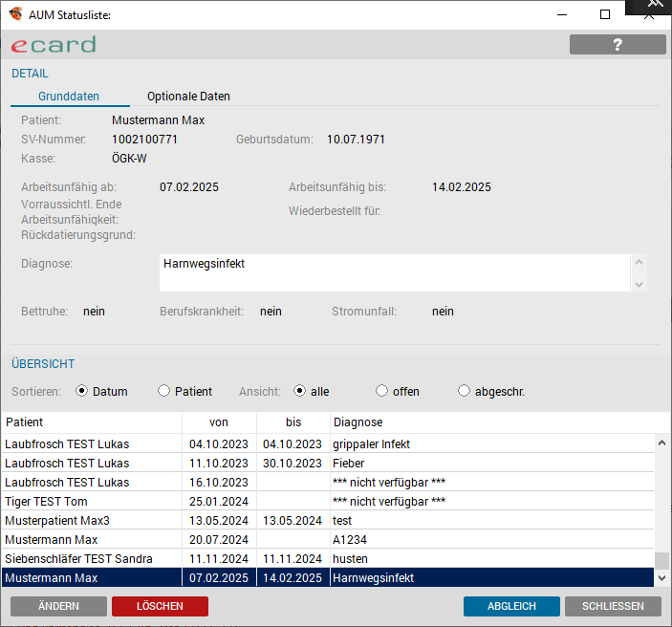Image resolution: width=672 pixels, height=627 pixels.
Task: Click the SCHLIESSEN button
Action: point(613,606)
